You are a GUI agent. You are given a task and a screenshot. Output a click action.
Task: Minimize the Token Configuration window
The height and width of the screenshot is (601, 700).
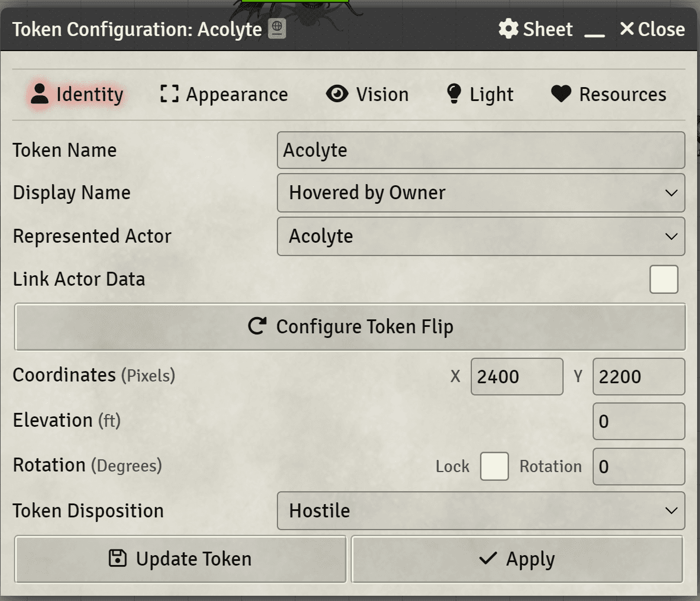tap(594, 30)
